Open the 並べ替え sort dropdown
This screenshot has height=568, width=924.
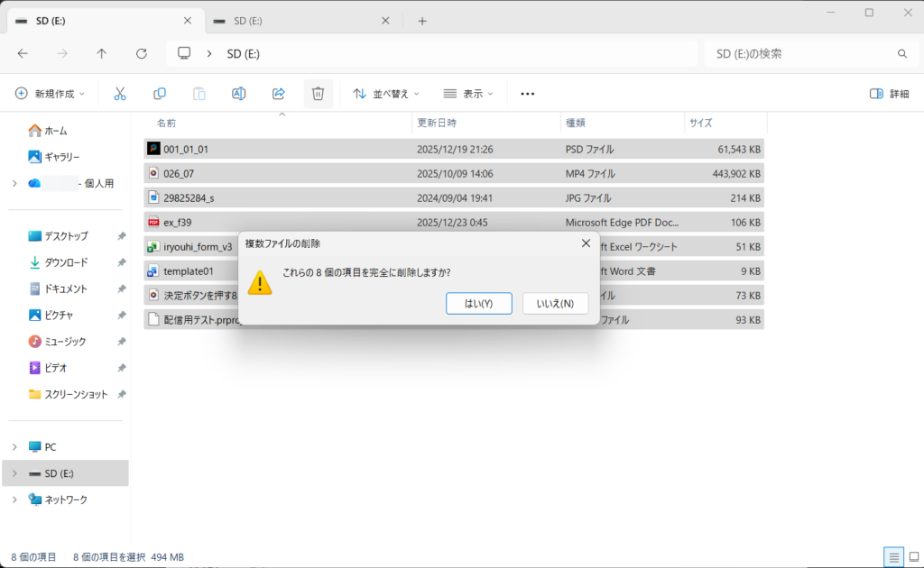click(385, 94)
